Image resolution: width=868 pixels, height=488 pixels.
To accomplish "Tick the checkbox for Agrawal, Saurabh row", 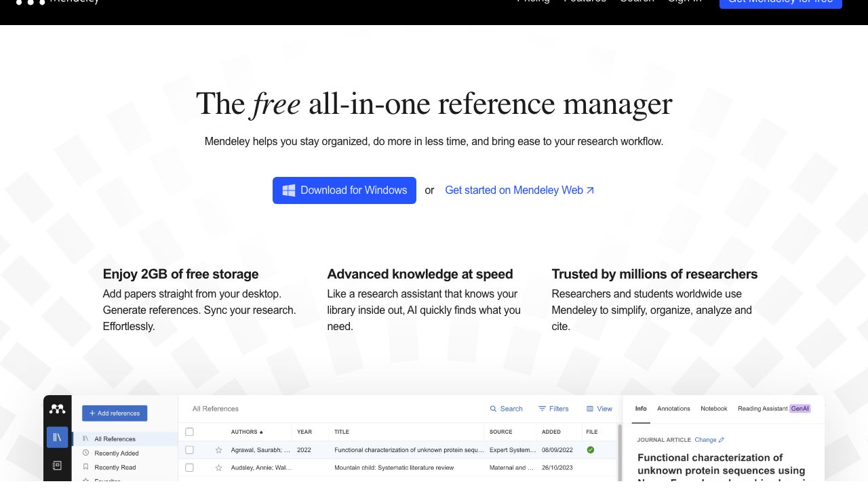I will point(189,449).
